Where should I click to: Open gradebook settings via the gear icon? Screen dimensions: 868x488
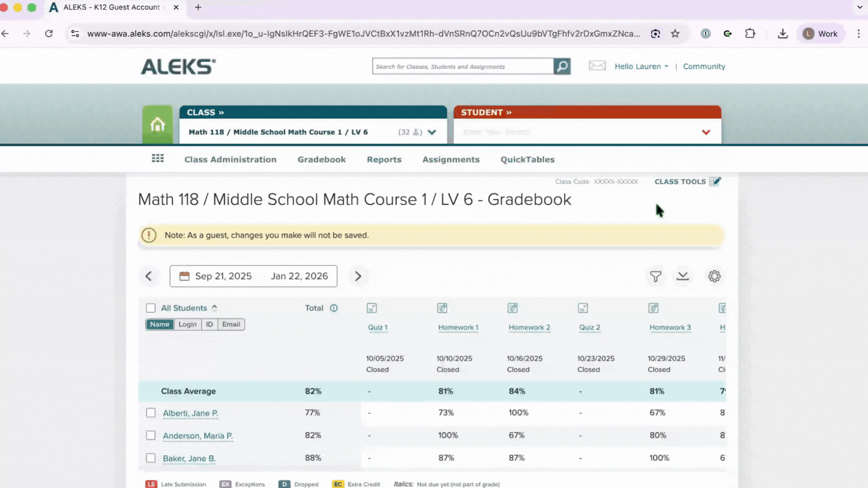pyautogui.click(x=714, y=276)
